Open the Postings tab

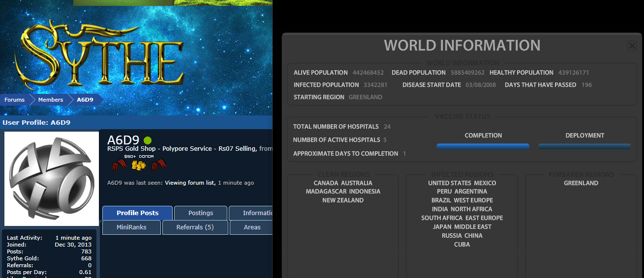pyautogui.click(x=201, y=213)
